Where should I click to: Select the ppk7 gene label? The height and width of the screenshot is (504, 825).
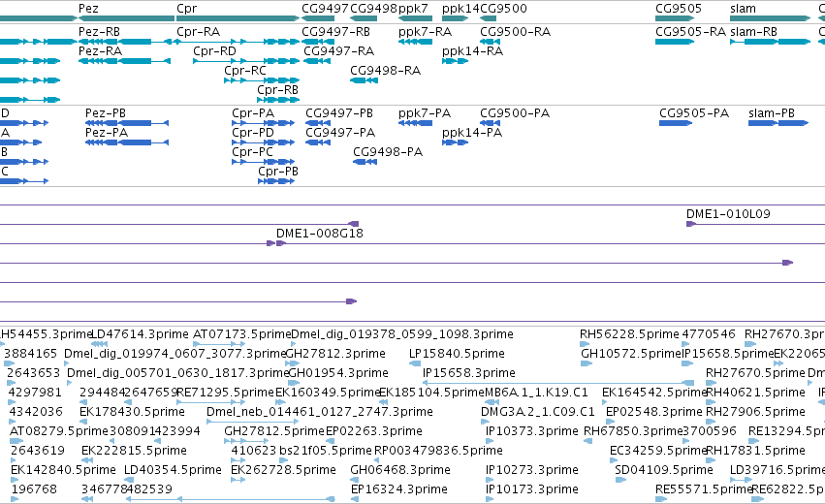tap(413, 9)
